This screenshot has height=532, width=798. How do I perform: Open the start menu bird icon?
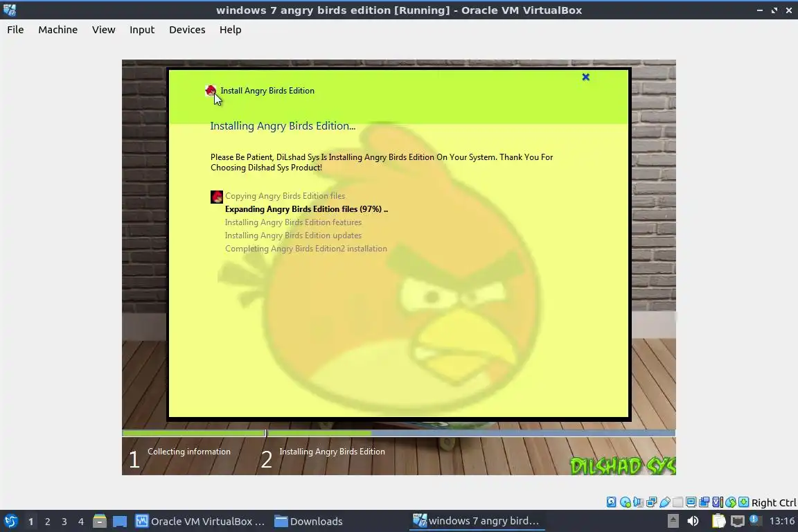tap(10, 522)
